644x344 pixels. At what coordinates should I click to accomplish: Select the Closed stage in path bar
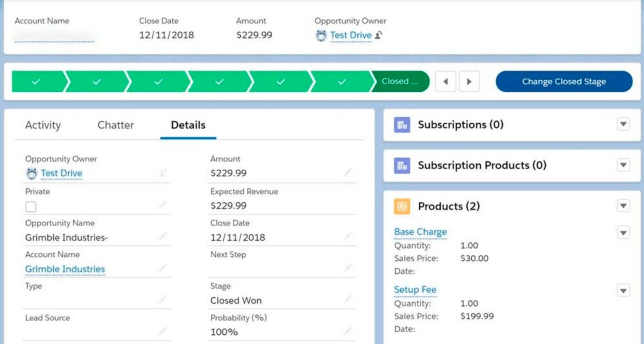point(400,81)
